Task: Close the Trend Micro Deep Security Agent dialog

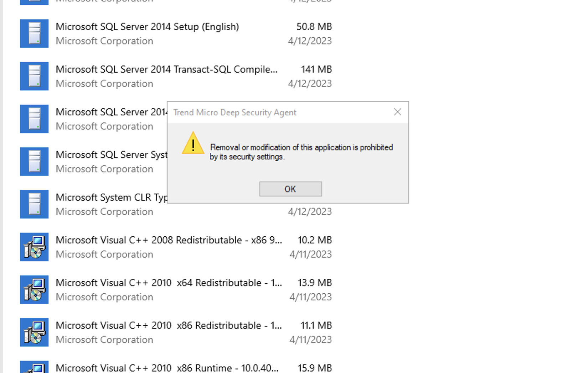Action: coord(398,112)
